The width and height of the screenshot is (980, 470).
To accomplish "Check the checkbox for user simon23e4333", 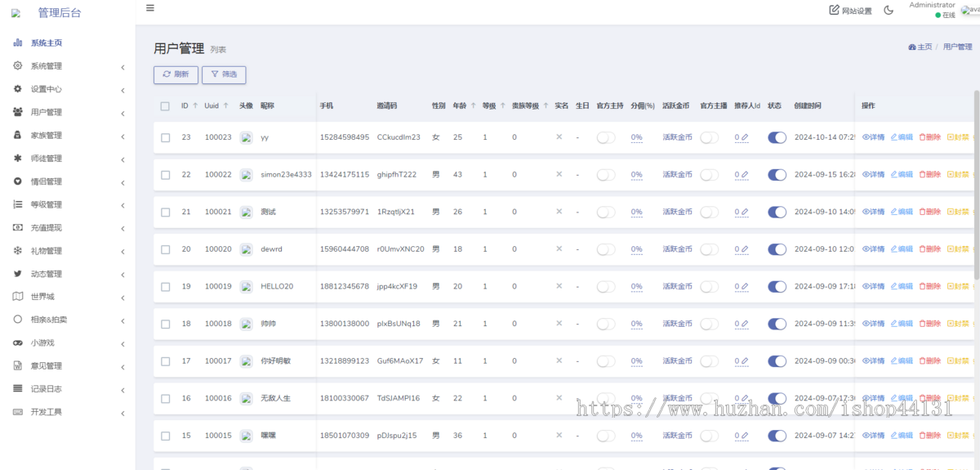I will [x=165, y=175].
